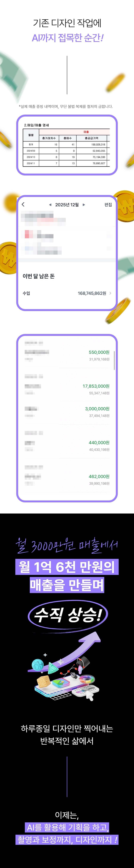Select the 2025년 12월 month title
Viewport: 134px width, 868px height.
tap(67, 205)
